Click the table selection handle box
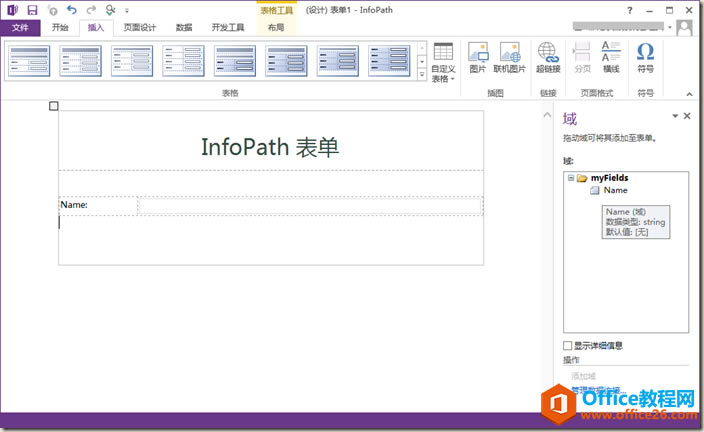Screen dimensions: 704x432 coord(54,106)
